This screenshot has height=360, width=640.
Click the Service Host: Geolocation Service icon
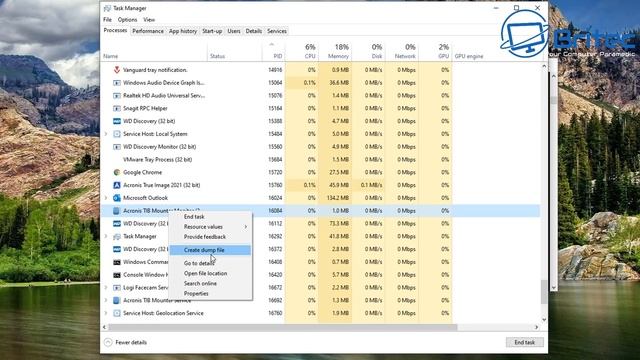click(x=117, y=313)
